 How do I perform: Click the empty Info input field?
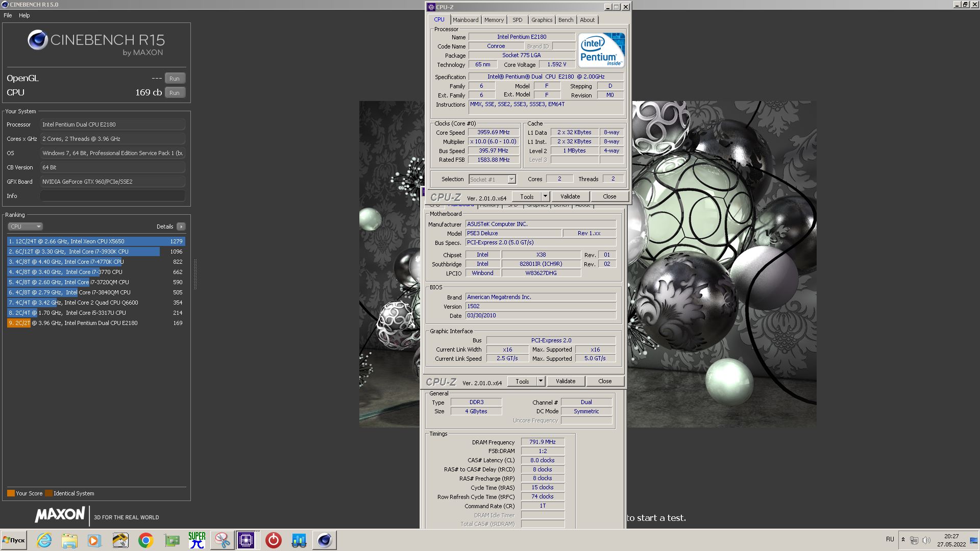(113, 196)
